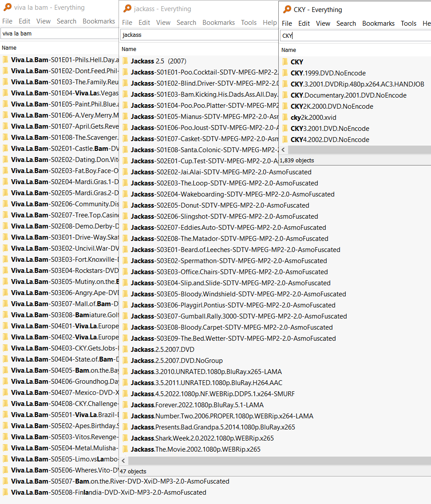
Task: Click folder icon of Jackass.Forever.2022 entry
Action: tap(125, 405)
